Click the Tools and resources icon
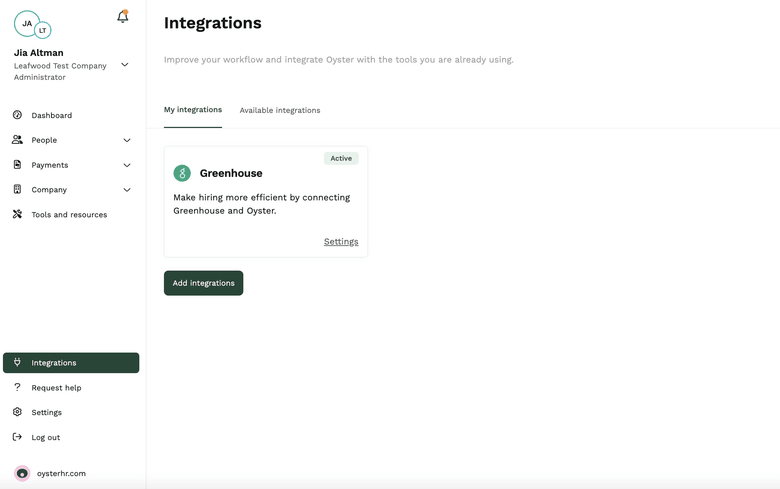 [x=17, y=214]
